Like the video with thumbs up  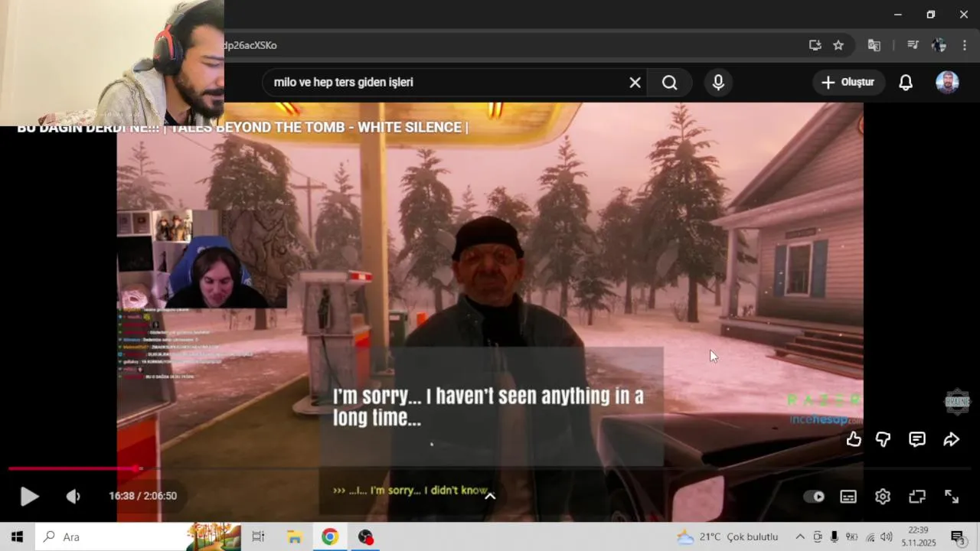point(854,439)
